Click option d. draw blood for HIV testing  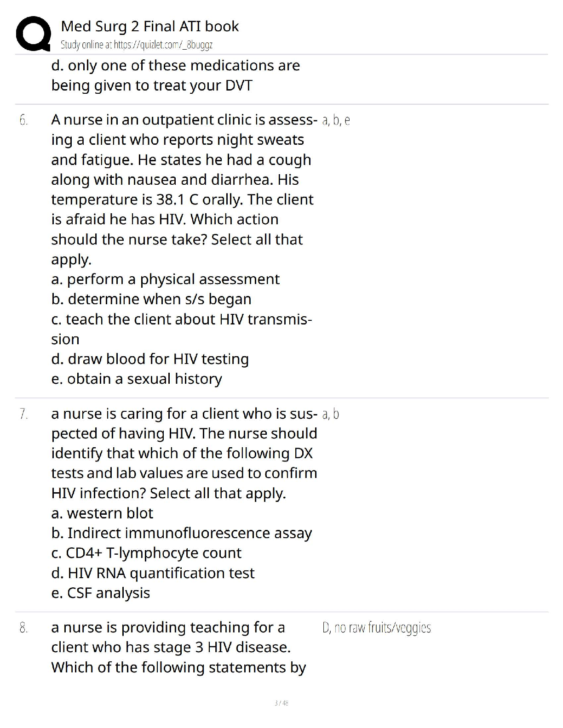(x=150, y=359)
